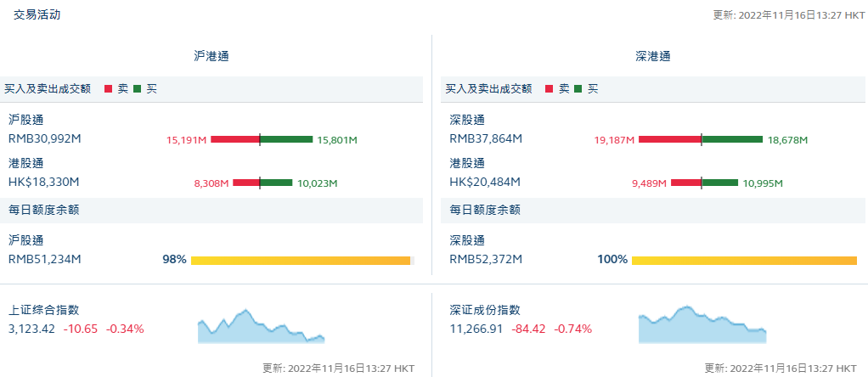
Task: Click the 沪股通 98% quota progress bar
Action: click(x=302, y=260)
